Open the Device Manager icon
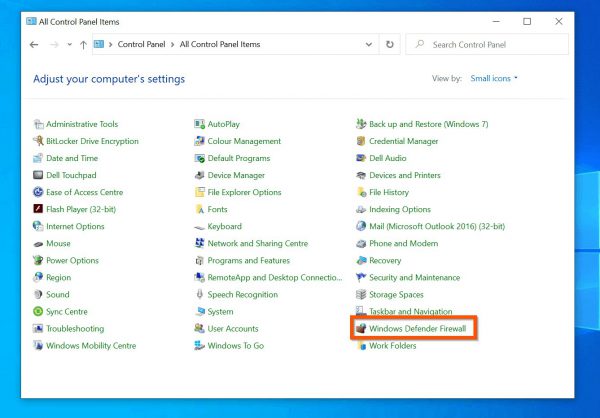600x418 pixels. 200,176
